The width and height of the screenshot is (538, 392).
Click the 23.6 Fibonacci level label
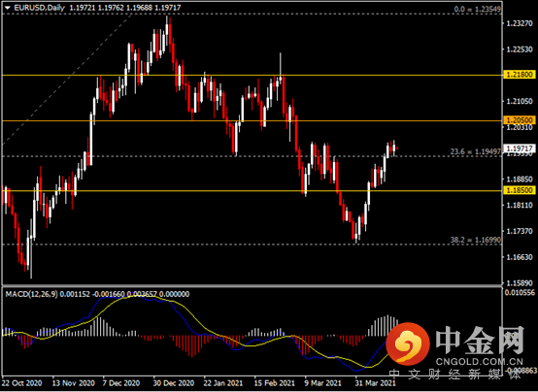click(x=475, y=151)
